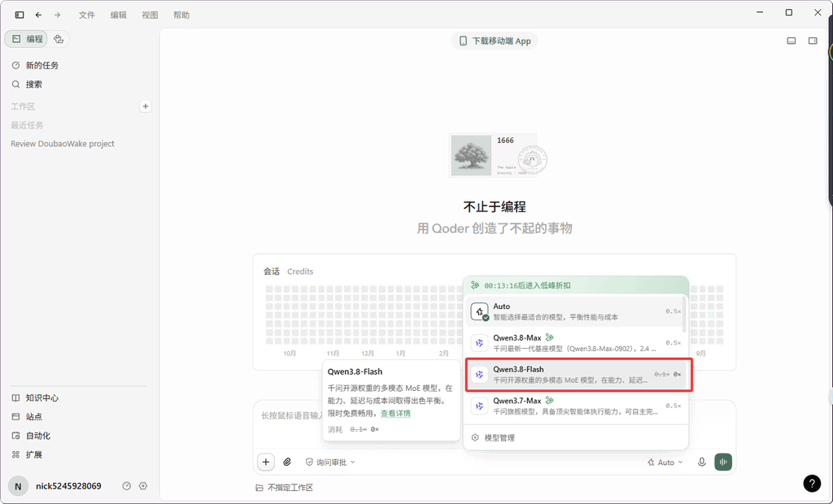Click the plus add button in input bar
The height and width of the screenshot is (504, 833).
(x=266, y=462)
